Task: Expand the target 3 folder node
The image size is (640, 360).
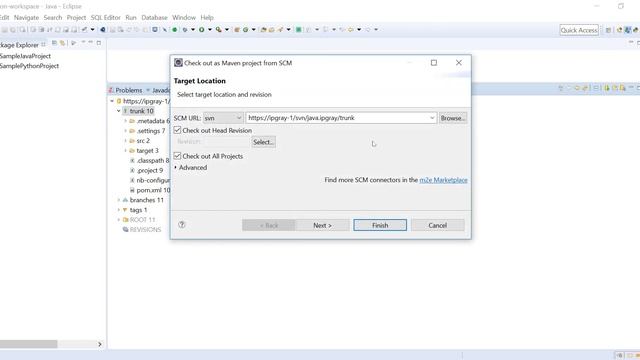Action: (x=125, y=151)
